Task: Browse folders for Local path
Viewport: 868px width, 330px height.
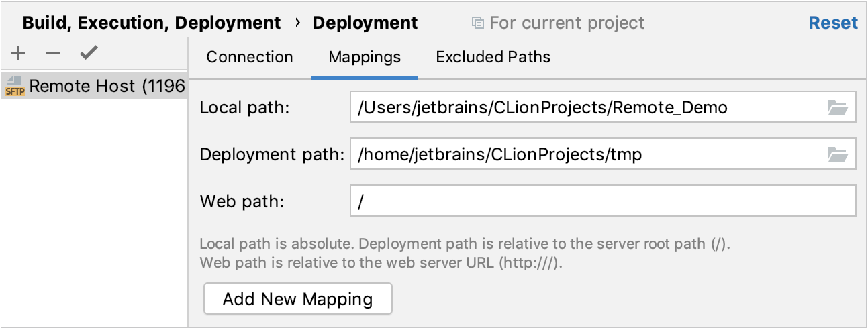Action: 838,107
